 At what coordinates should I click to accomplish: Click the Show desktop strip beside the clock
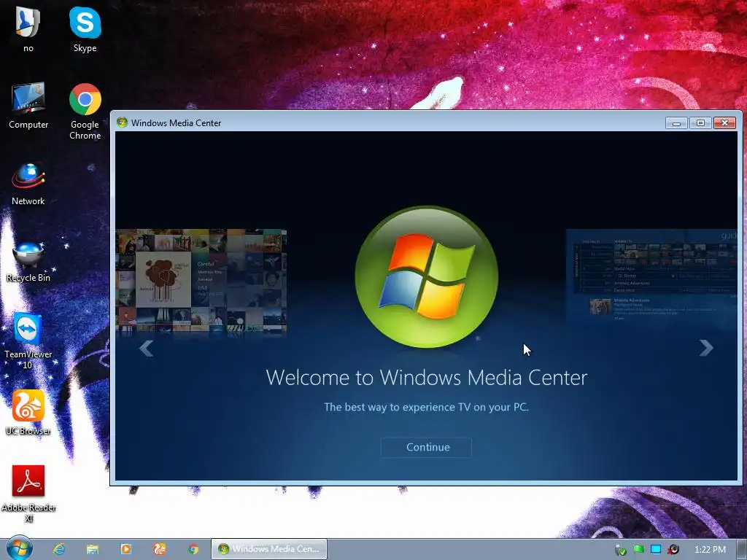pos(741,549)
